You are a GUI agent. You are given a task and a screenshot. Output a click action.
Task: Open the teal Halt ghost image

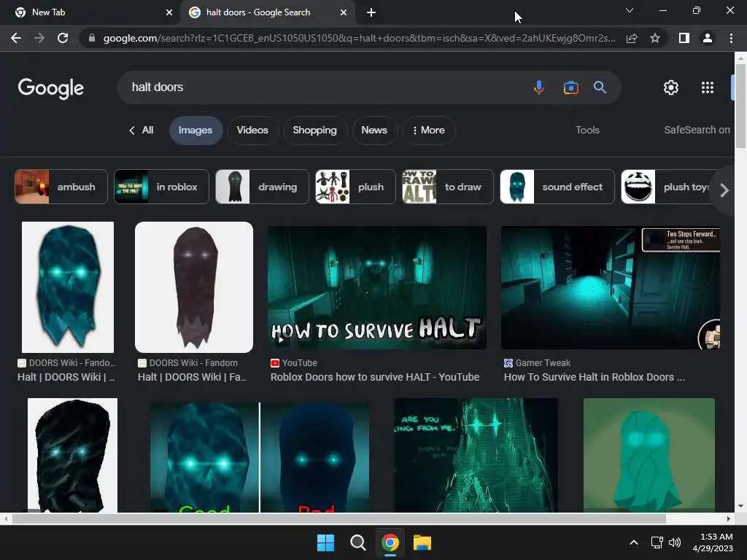(68, 287)
